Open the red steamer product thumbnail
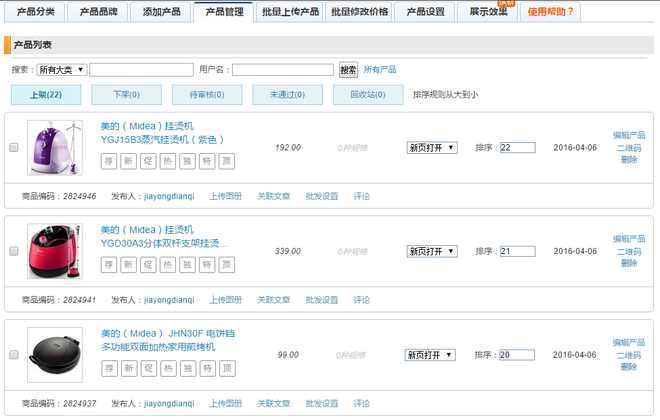 (x=55, y=251)
